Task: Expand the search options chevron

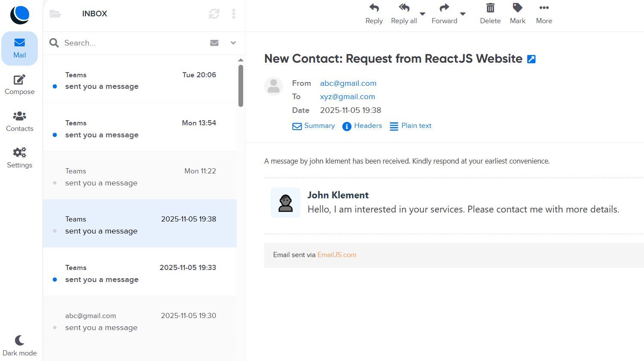Action: [x=233, y=43]
